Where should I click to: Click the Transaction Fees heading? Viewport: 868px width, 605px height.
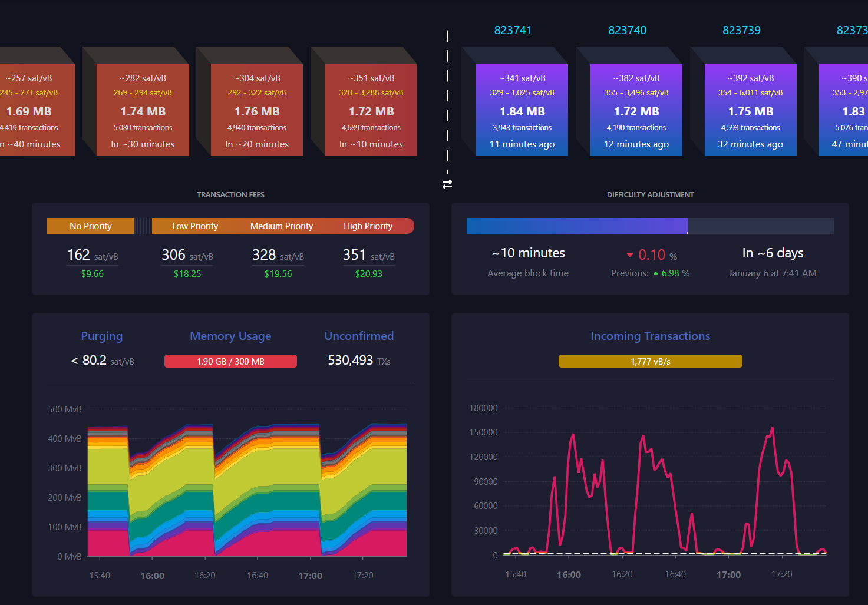(230, 194)
